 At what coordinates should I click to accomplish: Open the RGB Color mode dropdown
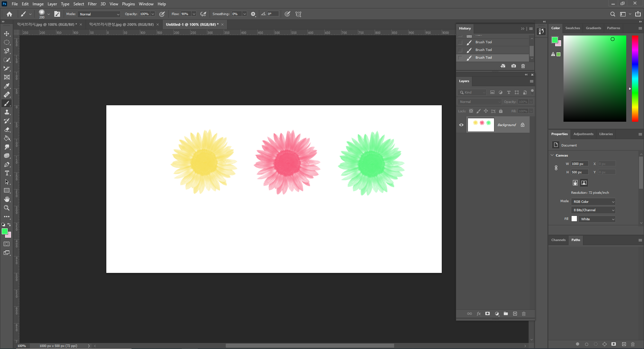593,201
